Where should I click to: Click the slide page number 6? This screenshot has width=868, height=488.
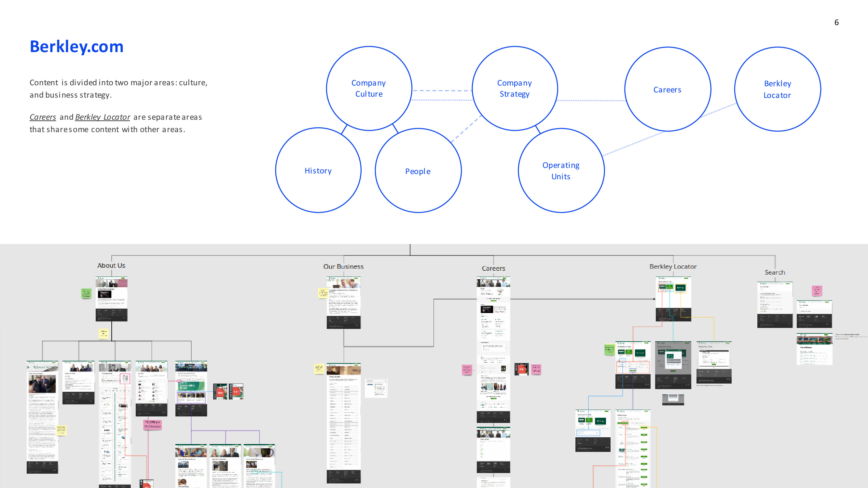coord(836,22)
